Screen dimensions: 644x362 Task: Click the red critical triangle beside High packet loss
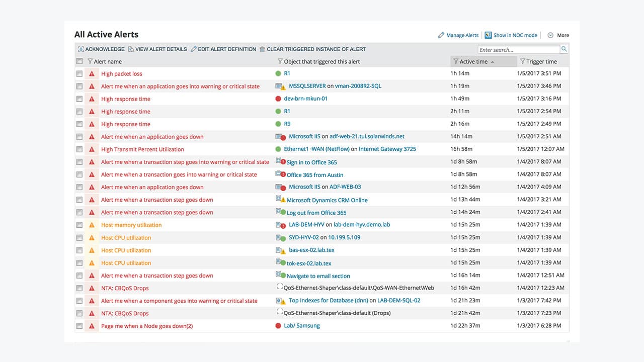click(91, 73)
